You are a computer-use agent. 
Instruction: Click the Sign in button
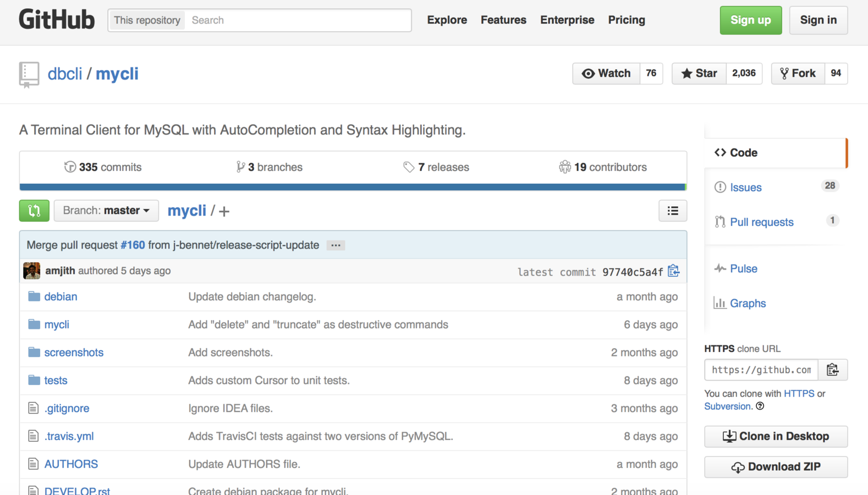click(x=818, y=20)
